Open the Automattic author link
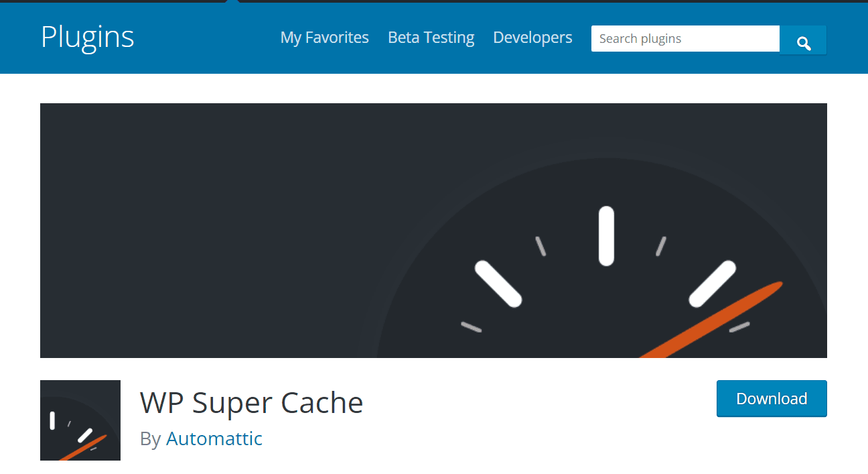This screenshot has height=474, width=868. [x=214, y=438]
